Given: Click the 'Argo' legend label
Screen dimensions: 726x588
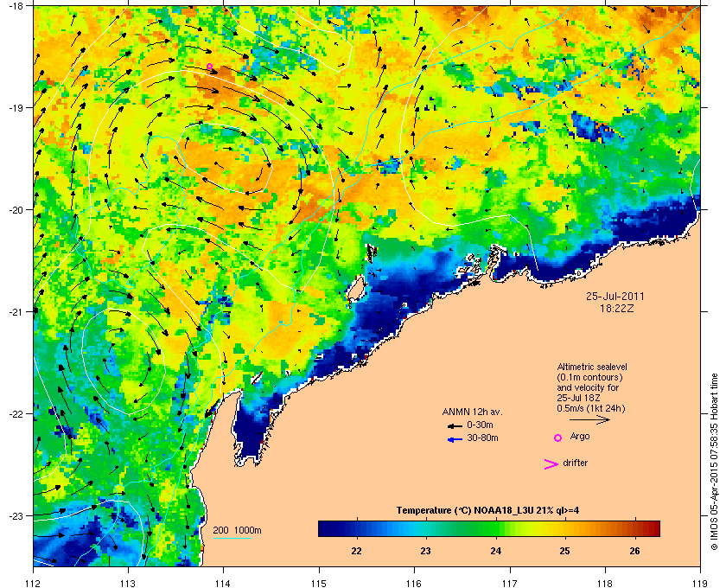Looking at the screenshot, I should (580, 437).
